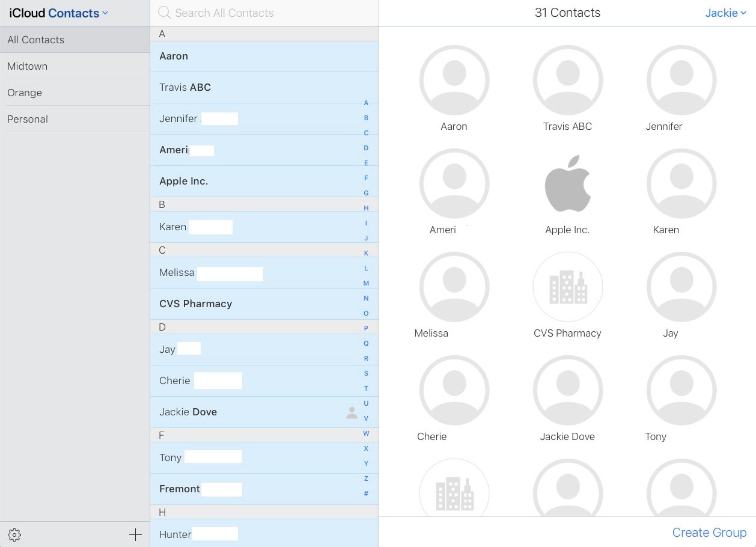
Task: Jump to letter M in the index
Action: (366, 283)
